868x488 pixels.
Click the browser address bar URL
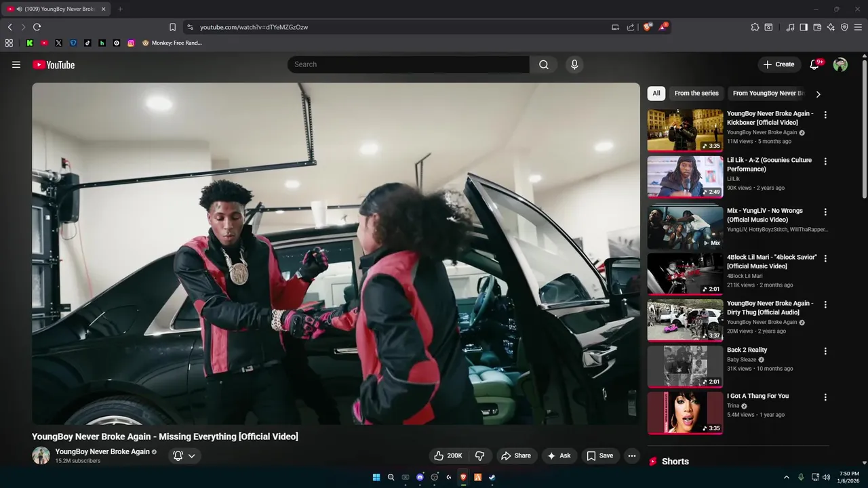pyautogui.click(x=254, y=27)
